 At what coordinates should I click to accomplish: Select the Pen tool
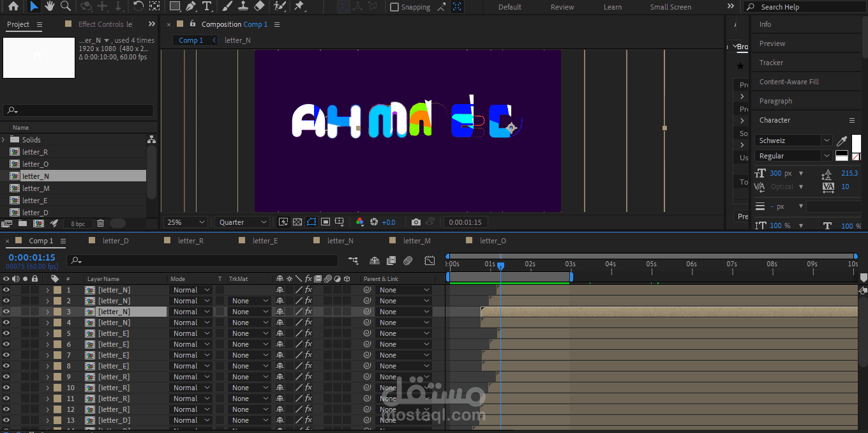(190, 7)
